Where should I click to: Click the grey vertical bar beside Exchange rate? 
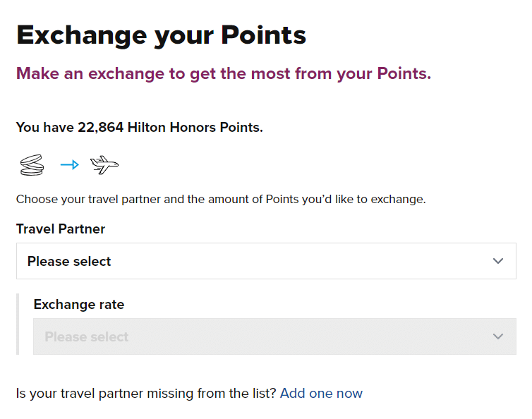[18, 324]
